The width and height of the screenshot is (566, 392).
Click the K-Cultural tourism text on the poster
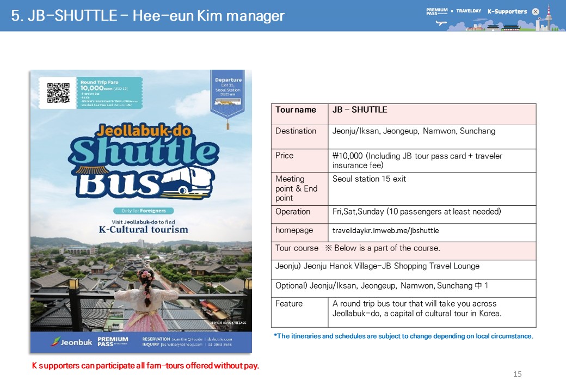point(143,230)
